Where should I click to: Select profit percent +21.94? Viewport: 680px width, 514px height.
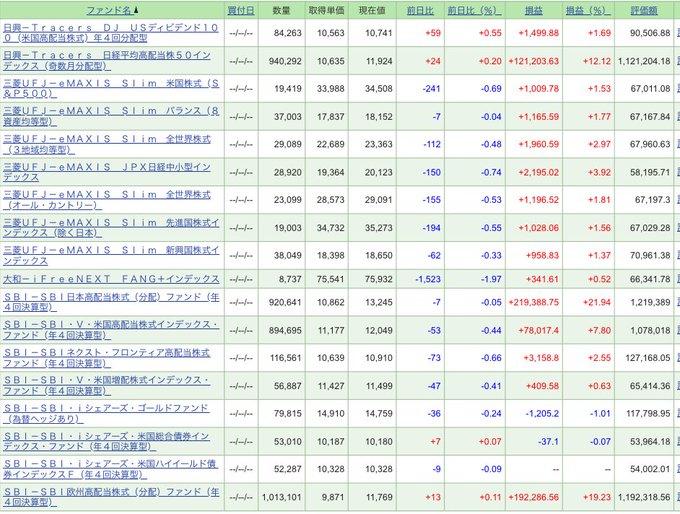point(597,302)
